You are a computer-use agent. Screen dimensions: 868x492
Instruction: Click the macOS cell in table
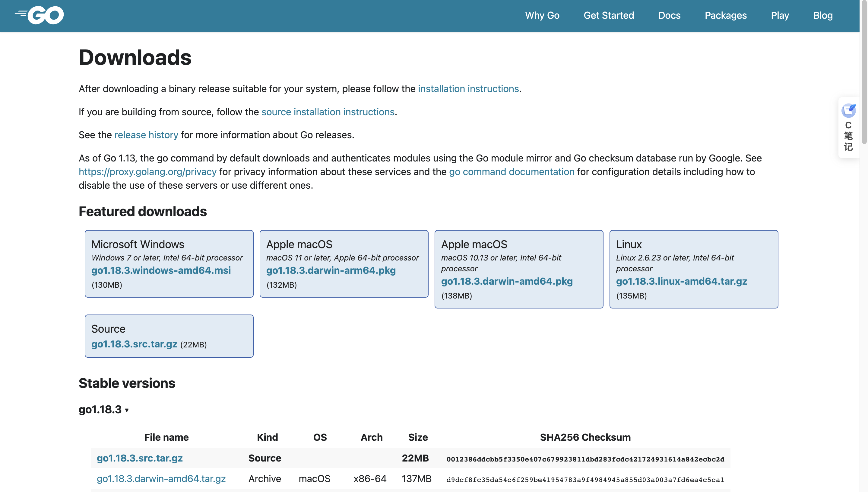(314, 478)
